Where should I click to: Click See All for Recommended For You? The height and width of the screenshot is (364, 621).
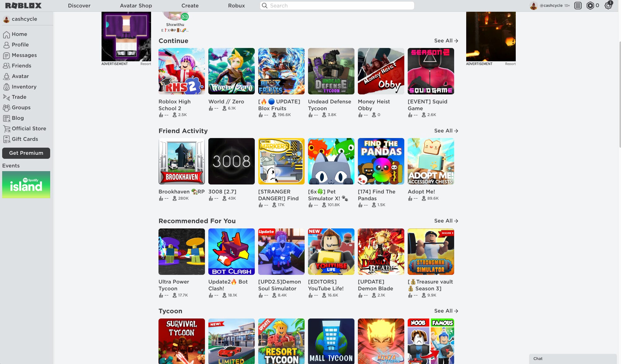[446, 221]
